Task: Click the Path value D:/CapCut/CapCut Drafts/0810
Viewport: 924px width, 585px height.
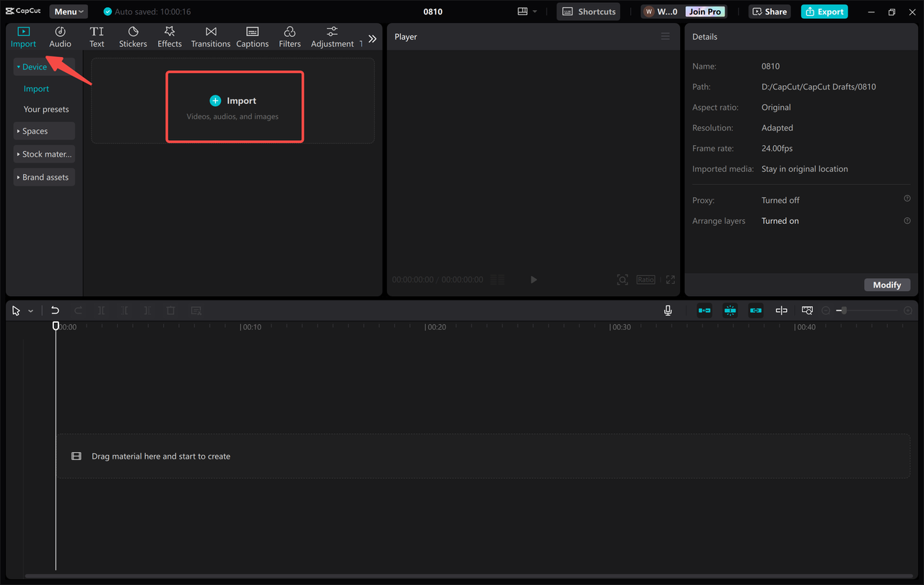Action: (819, 87)
